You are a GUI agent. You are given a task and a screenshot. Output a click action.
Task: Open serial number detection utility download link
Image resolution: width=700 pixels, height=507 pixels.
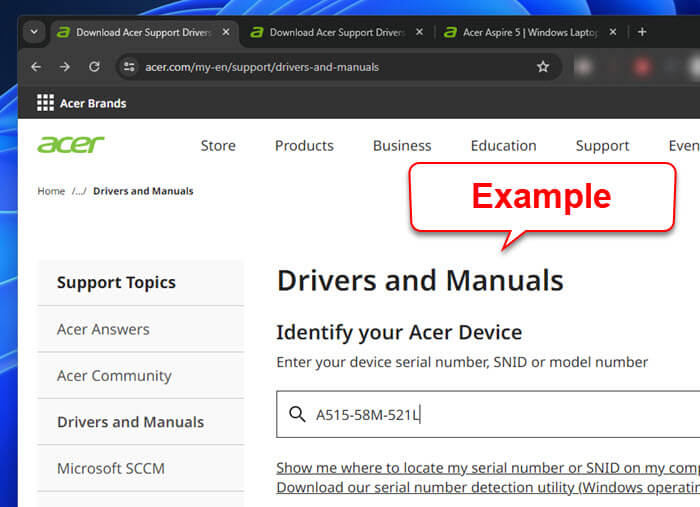coord(488,487)
